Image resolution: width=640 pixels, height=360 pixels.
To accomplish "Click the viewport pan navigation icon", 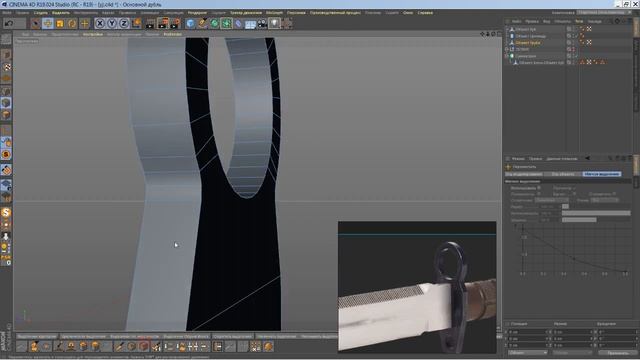I will 483,34.
